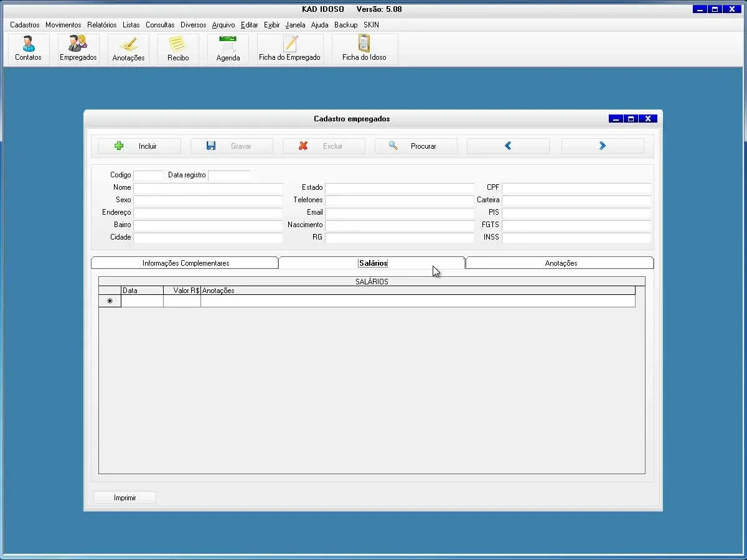The width and height of the screenshot is (747, 560).
Task: Select the new row asterisk in Salários grid
Action: pyautogui.click(x=110, y=301)
